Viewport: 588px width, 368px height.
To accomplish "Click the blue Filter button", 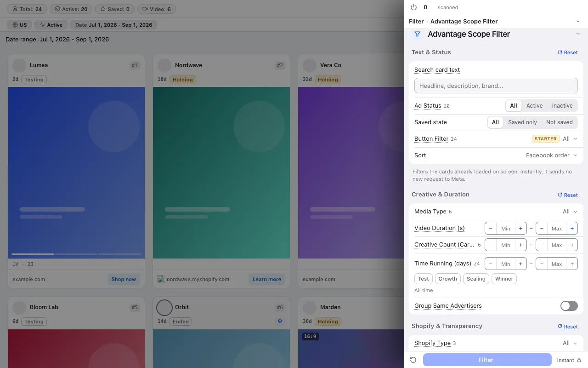I will point(487,360).
